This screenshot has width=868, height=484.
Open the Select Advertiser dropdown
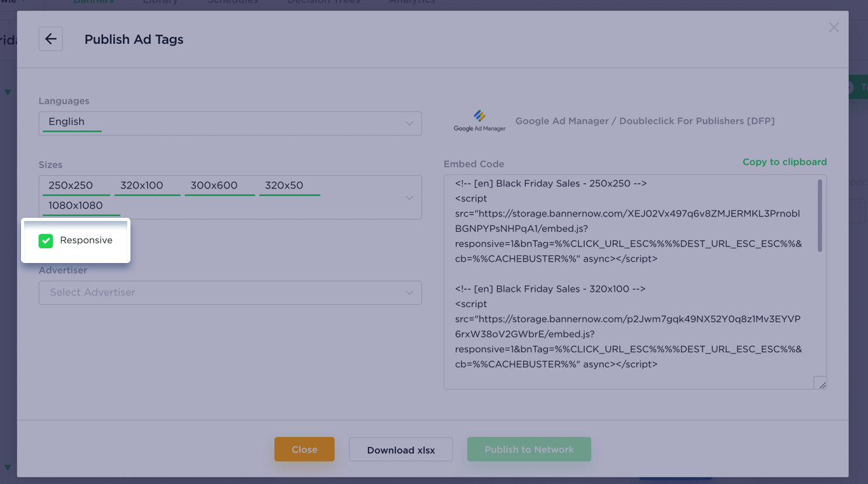(230, 292)
